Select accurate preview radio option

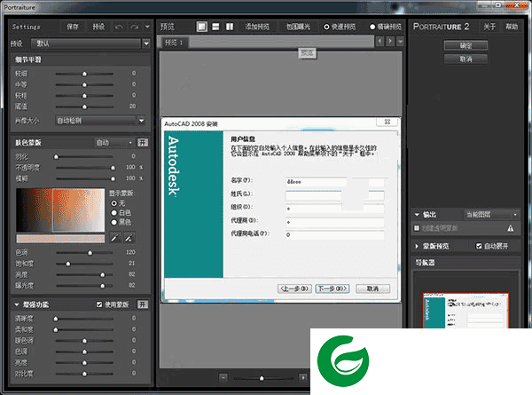pos(386,27)
